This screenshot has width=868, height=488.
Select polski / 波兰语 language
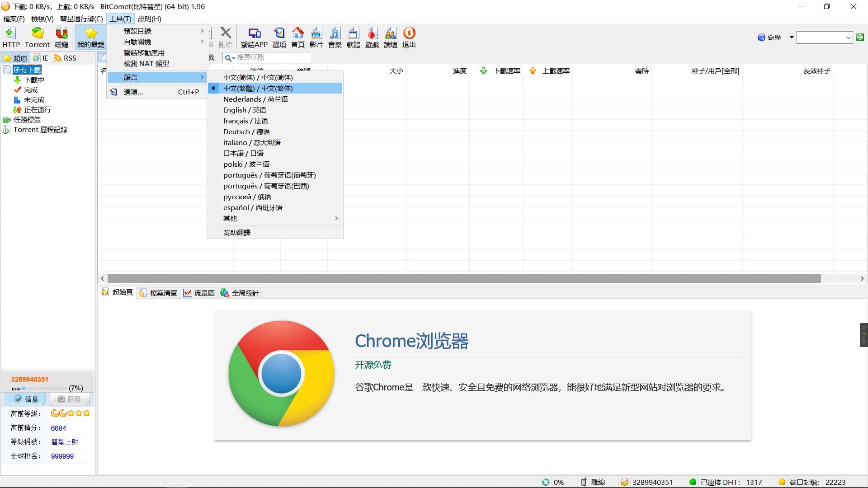pos(275,164)
